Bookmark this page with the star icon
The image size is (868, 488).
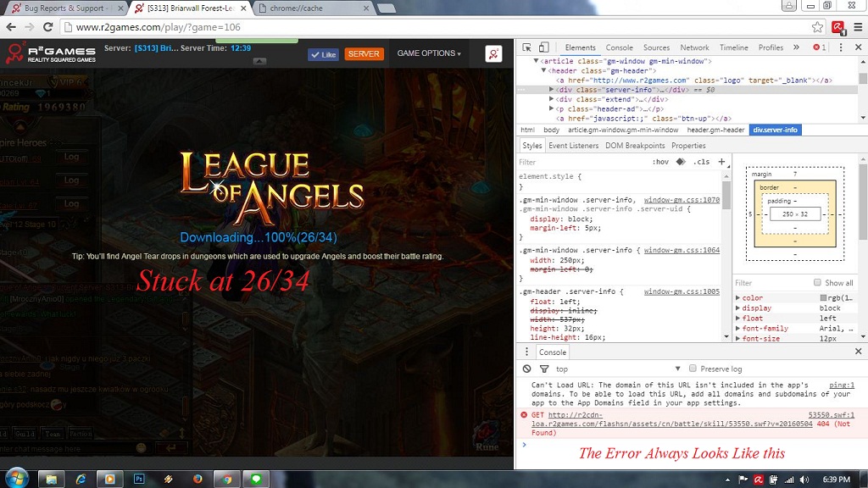817,27
